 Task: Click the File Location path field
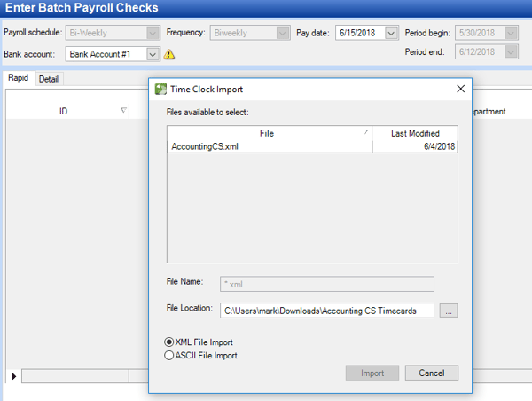[x=326, y=311]
